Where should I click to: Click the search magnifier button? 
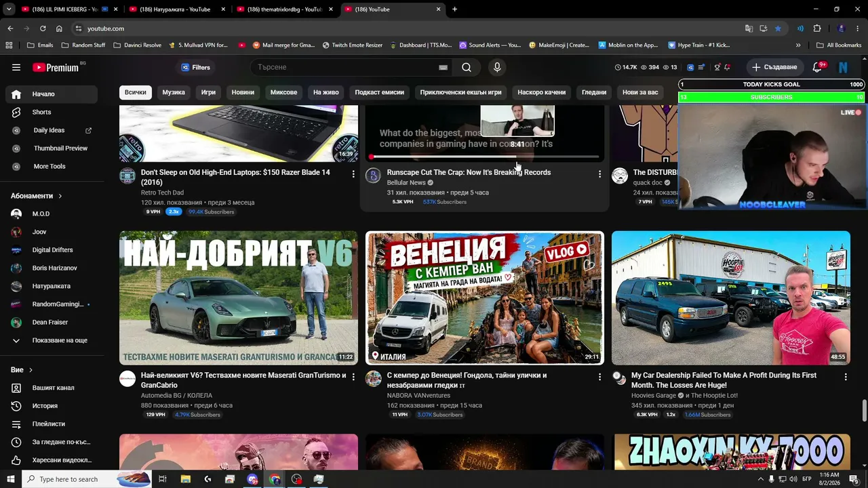tap(467, 67)
